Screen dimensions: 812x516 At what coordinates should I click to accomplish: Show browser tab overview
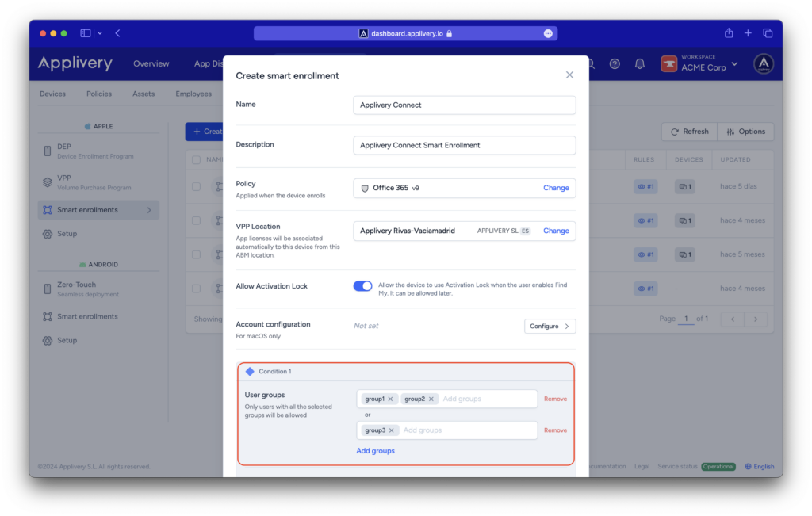[x=768, y=33]
